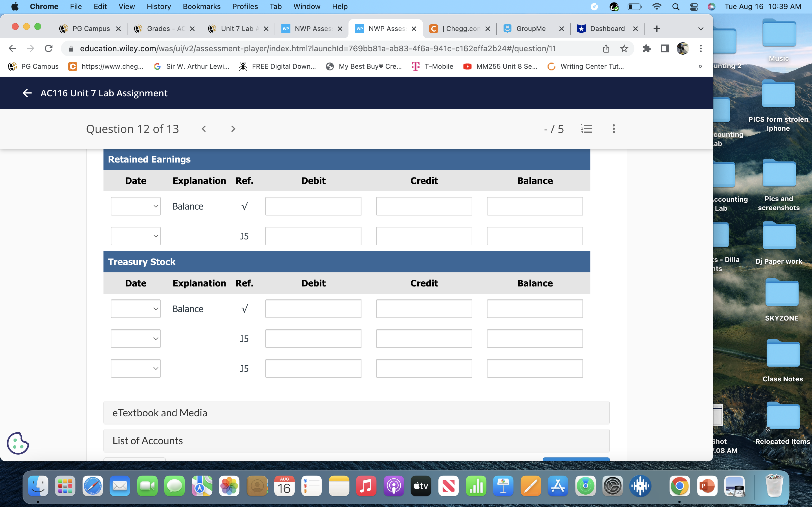The image size is (812, 507).
Task: Open the PG Campus bookmark
Action: tap(33, 66)
